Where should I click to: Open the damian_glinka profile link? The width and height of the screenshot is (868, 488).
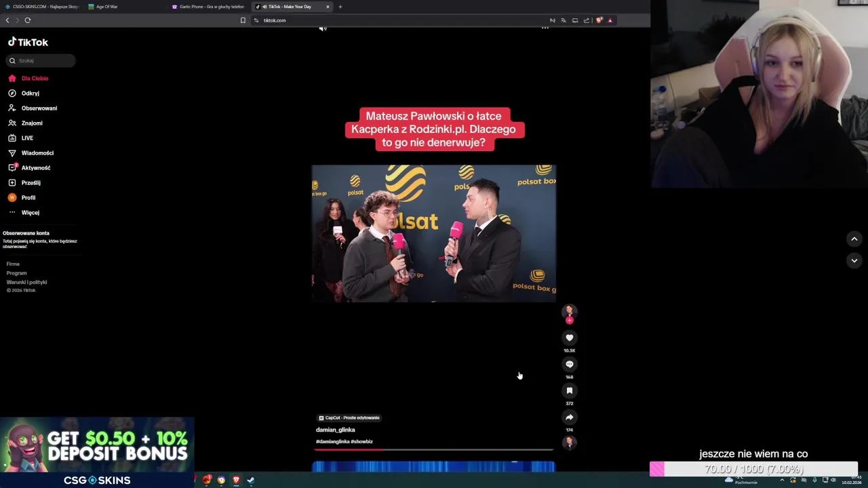[x=335, y=430]
